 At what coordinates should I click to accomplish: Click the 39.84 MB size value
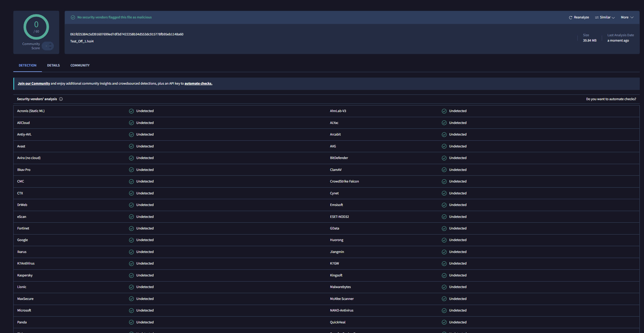[x=590, y=40]
